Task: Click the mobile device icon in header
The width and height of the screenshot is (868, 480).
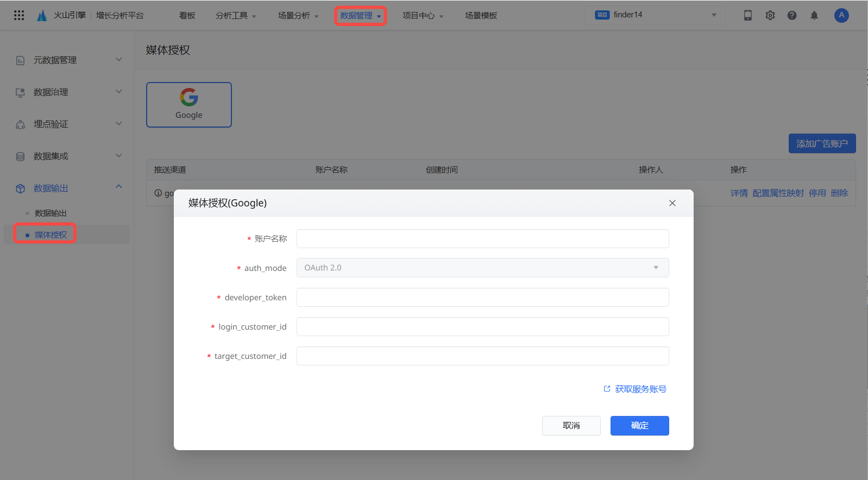Action: [x=748, y=15]
